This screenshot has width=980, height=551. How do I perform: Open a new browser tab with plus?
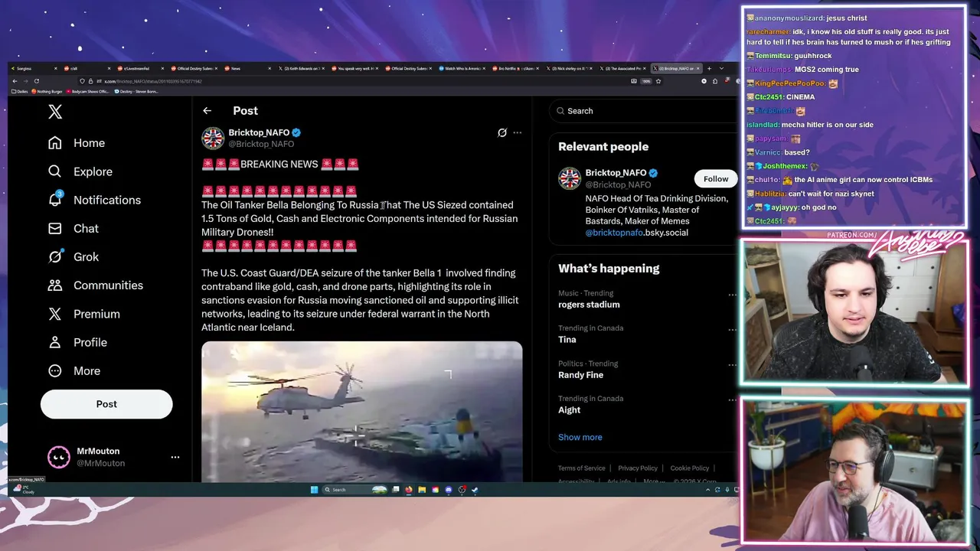709,69
